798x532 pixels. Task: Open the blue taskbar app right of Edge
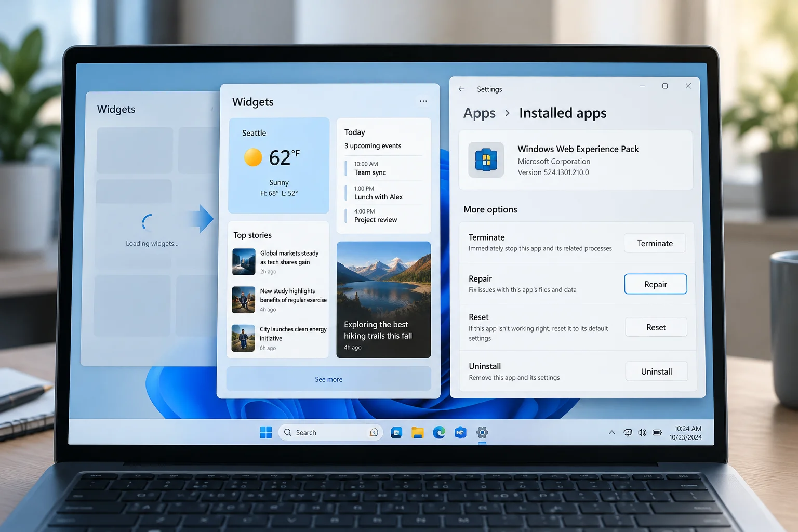point(460,432)
